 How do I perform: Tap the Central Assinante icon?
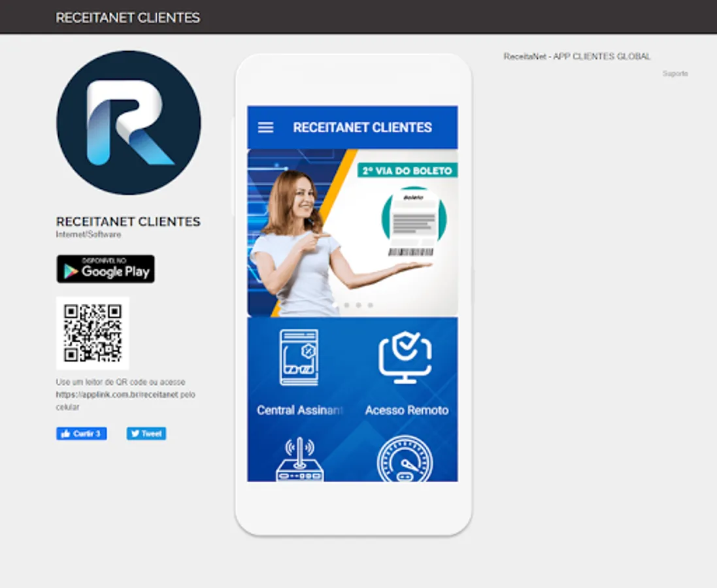[x=299, y=357]
